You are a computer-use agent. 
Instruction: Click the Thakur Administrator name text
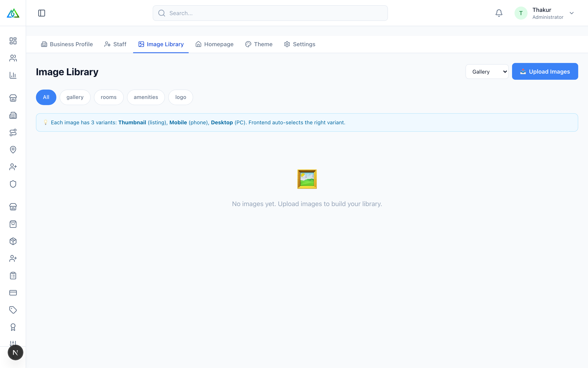click(548, 13)
